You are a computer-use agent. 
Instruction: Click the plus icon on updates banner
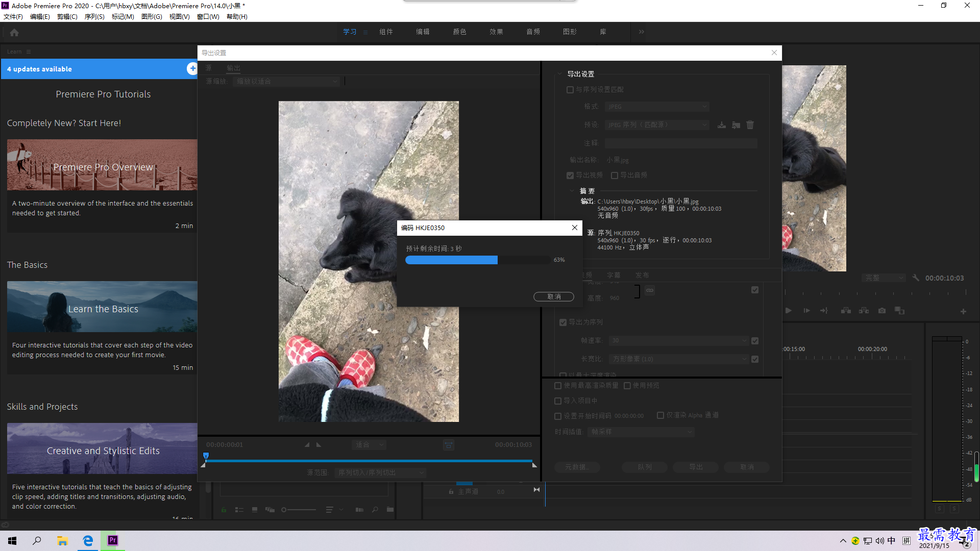192,69
